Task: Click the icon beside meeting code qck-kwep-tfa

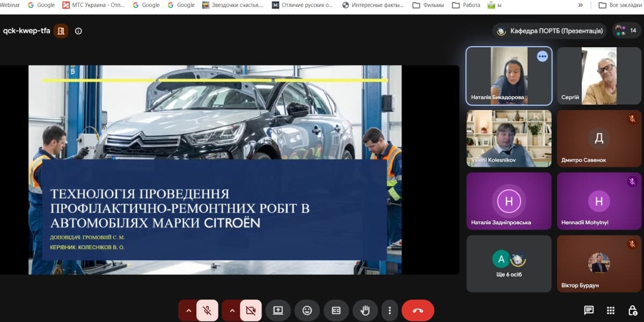Action: click(61, 31)
